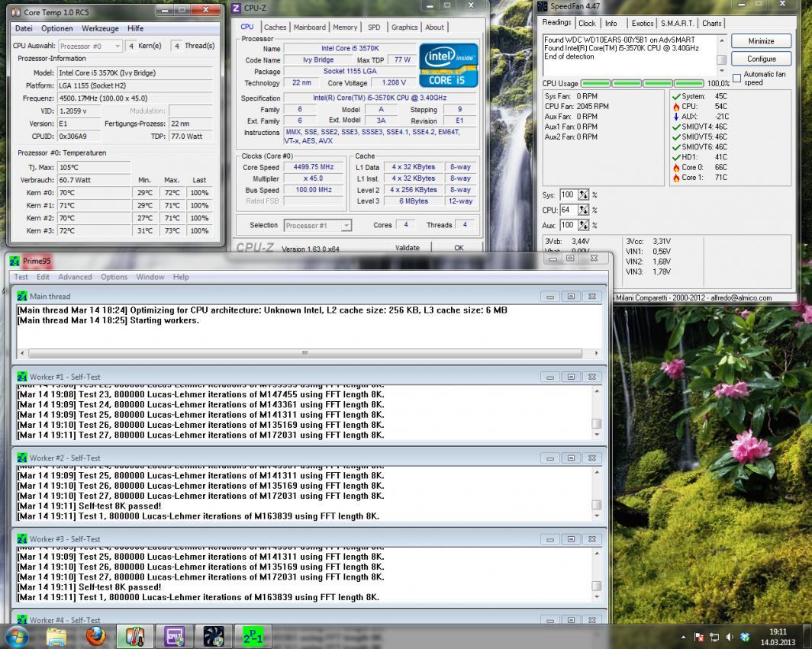This screenshot has height=649, width=812.
Task: Open Advanced menu in Prime95
Action: tap(75, 277)
